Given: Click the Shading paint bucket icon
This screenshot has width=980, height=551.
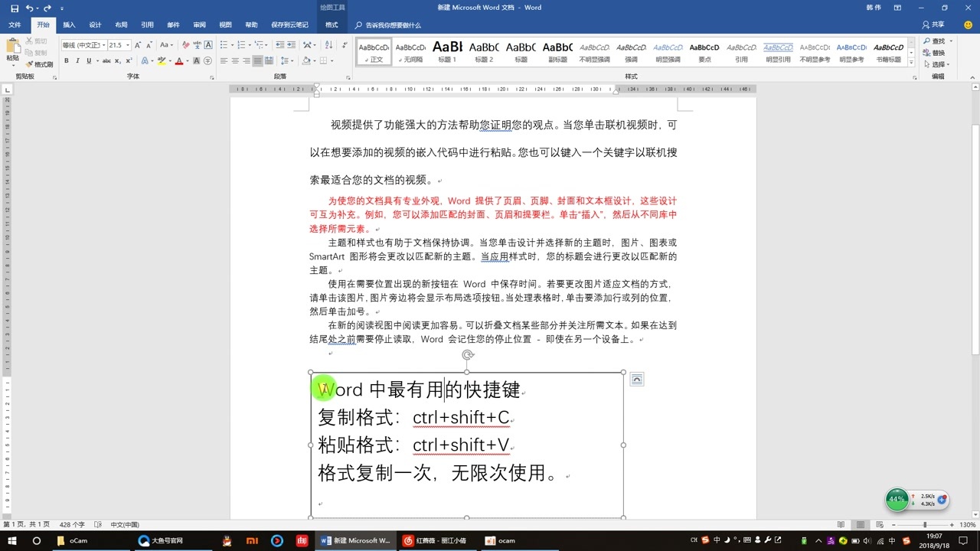Looking at the screenshot, I should 305,60.
